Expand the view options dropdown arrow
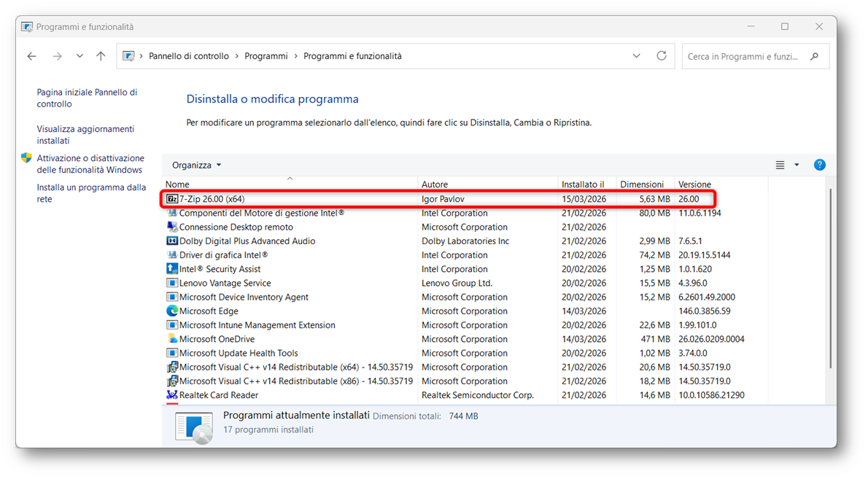This screenshot has width=868, height=479. point(797,165)
